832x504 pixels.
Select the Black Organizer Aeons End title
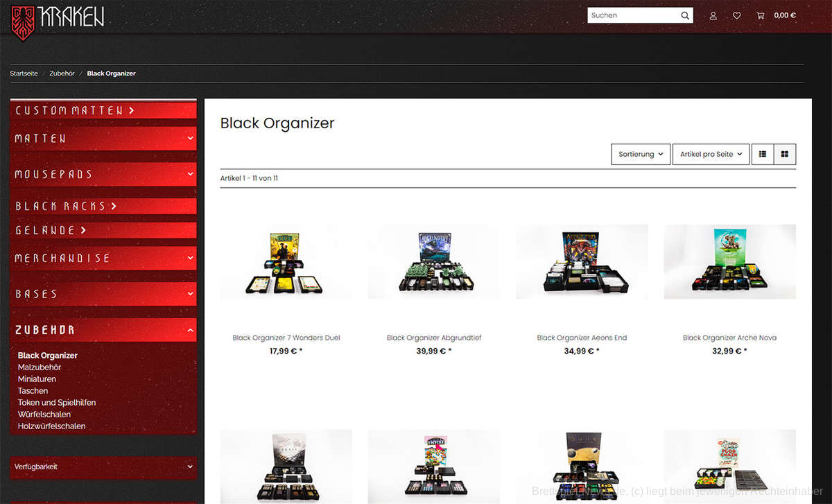tap(582, 338)
